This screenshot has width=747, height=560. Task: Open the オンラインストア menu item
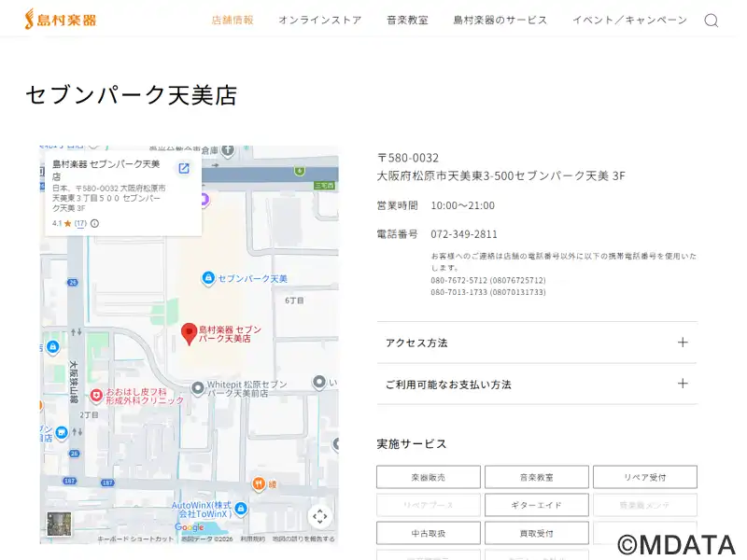tap(319, 20)
